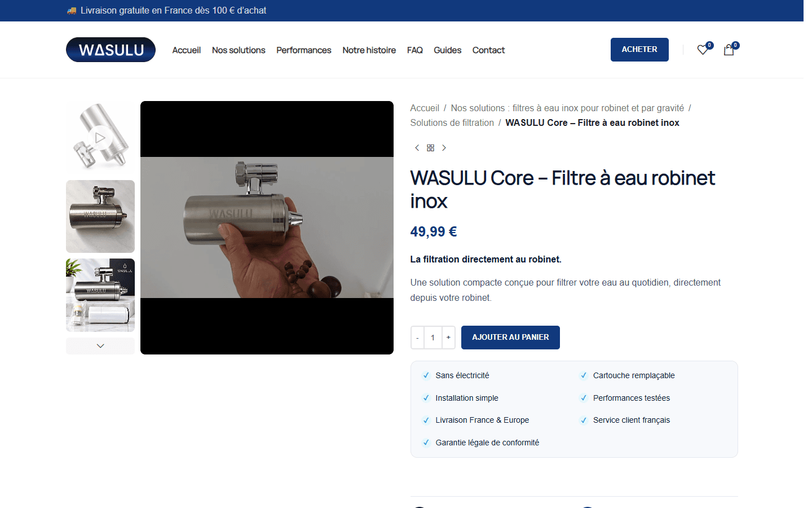Play the product video thumbnail

[x=100, y=138]
